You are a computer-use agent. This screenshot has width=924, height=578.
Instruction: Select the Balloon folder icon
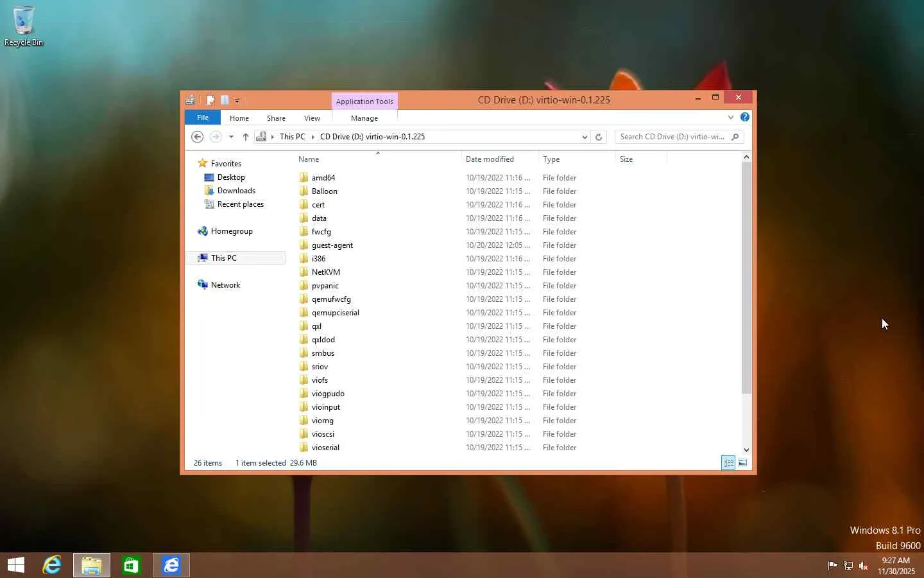click(x=304, y=191)
